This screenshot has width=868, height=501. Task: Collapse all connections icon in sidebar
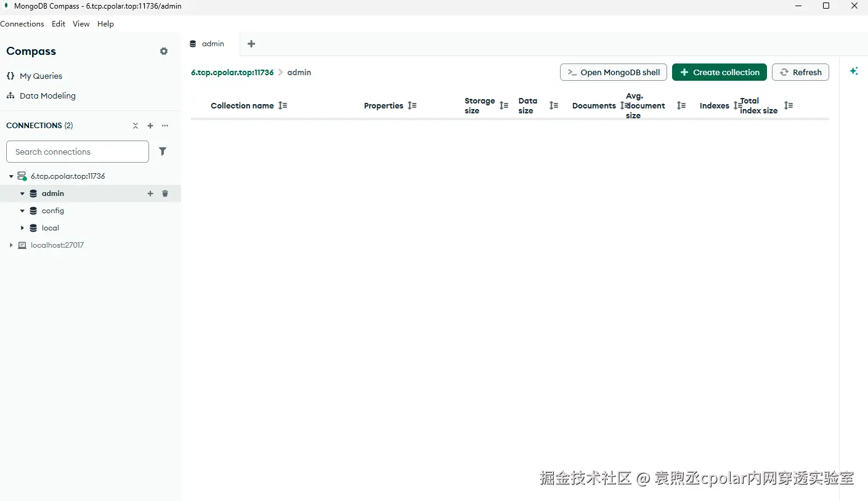click(x=136, y=126)
